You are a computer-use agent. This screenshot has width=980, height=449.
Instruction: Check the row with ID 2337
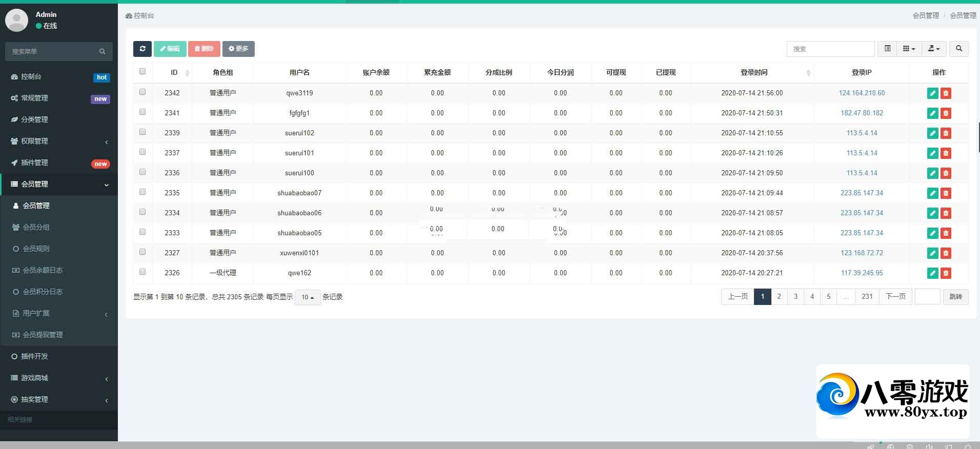[142, 152]
